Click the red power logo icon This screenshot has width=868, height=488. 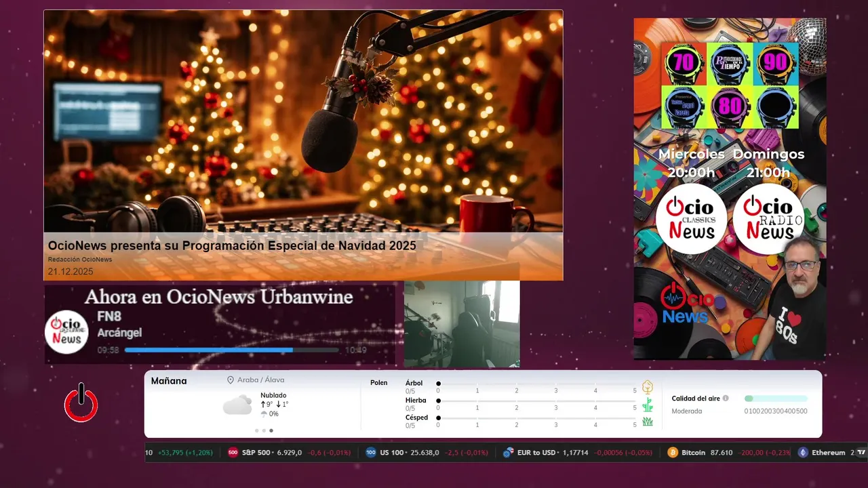[x=81, y=403]
